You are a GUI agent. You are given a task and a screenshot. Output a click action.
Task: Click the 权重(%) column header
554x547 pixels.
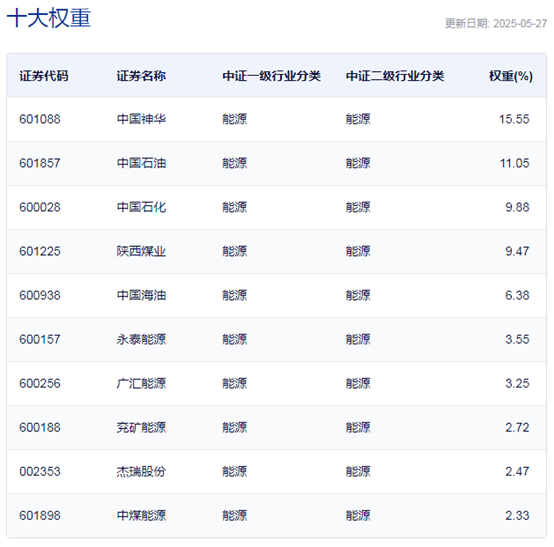511,76
